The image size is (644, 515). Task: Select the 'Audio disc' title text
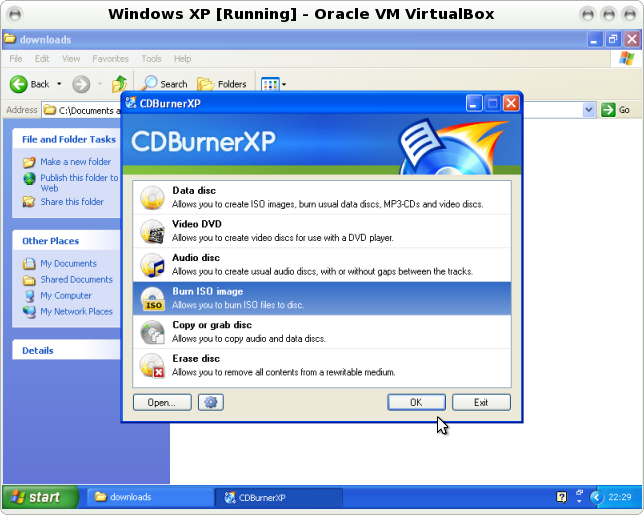tap(196, 258)
